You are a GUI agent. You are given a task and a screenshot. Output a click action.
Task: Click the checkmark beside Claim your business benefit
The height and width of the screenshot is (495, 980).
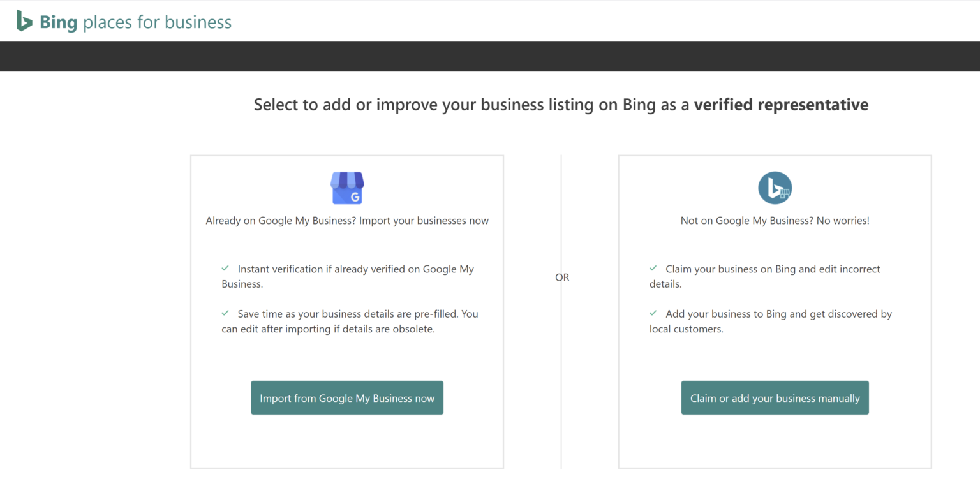point(654,268)
